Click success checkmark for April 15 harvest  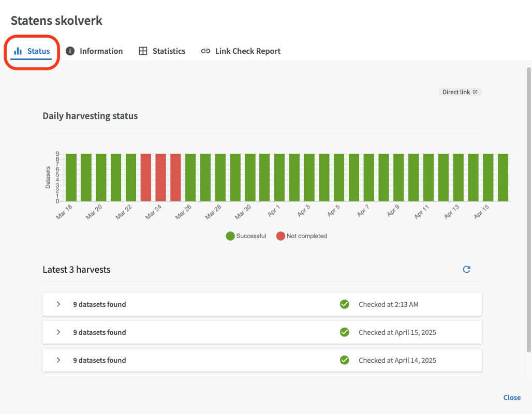(x=344, y=332)
